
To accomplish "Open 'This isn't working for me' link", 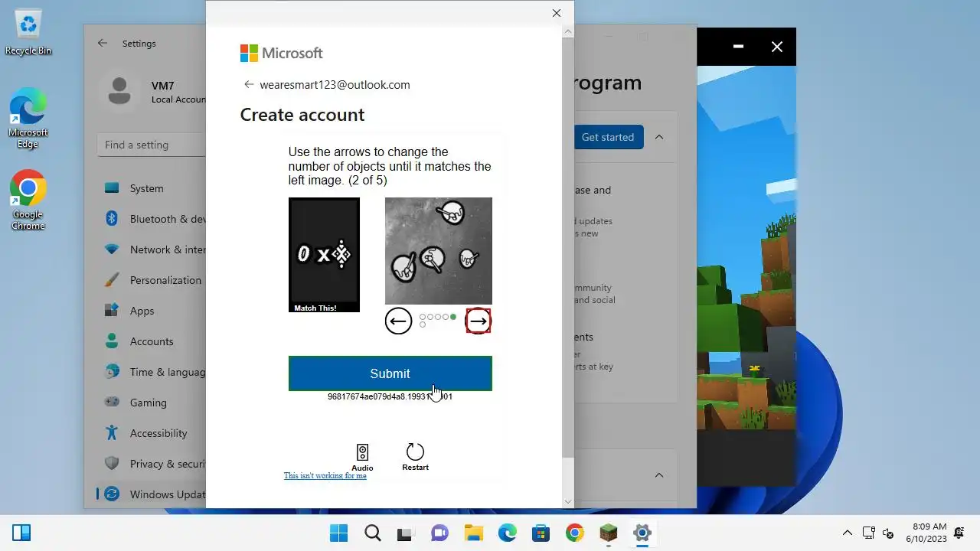I will (x=325, y=475).
